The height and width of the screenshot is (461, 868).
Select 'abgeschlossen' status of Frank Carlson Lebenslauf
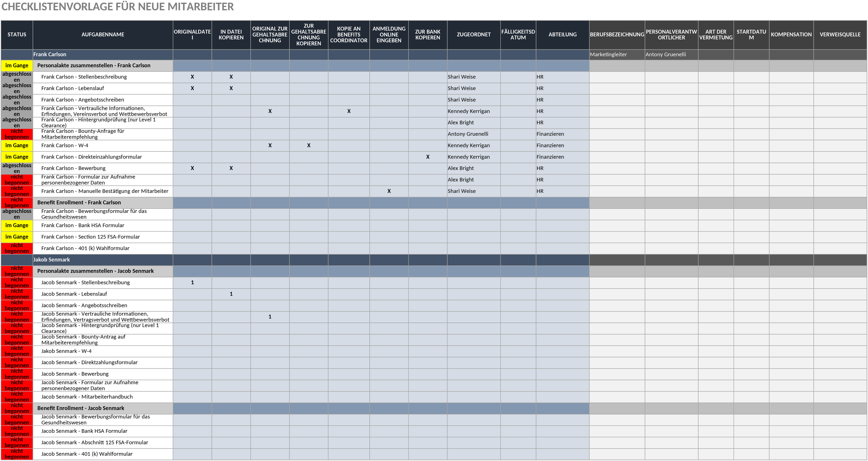pyautogui.click(x=17, y=88)
